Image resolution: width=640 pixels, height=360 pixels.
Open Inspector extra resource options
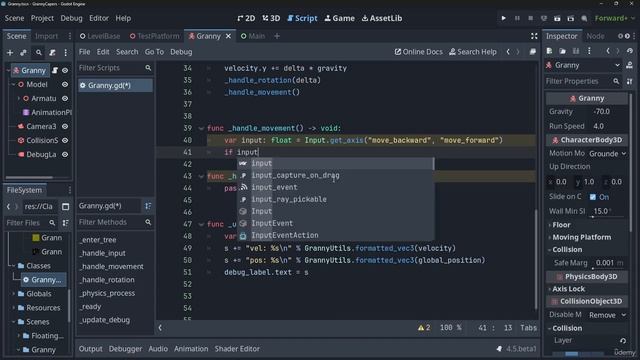[x=589, y=51]
